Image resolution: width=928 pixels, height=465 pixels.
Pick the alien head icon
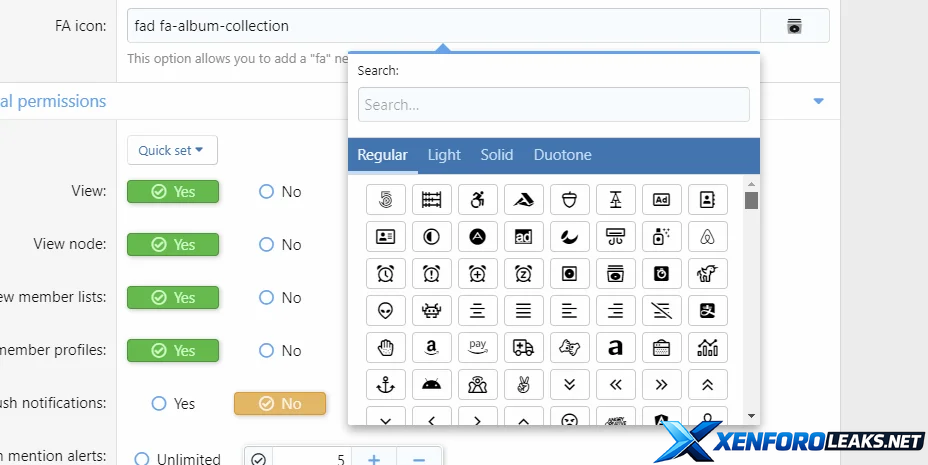pyautogui.click(x=385, y=311)
